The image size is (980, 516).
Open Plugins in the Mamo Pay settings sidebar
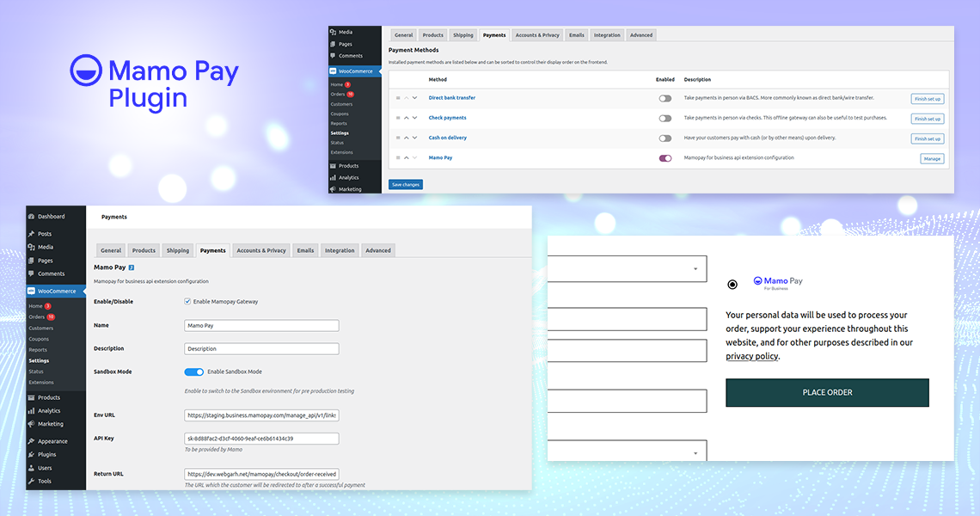point(47,455)
